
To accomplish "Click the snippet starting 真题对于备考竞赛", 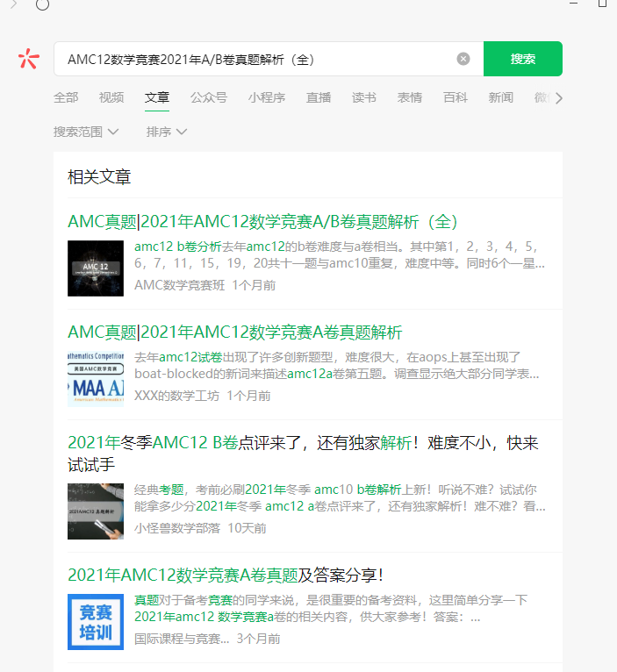I will point(331,608).
